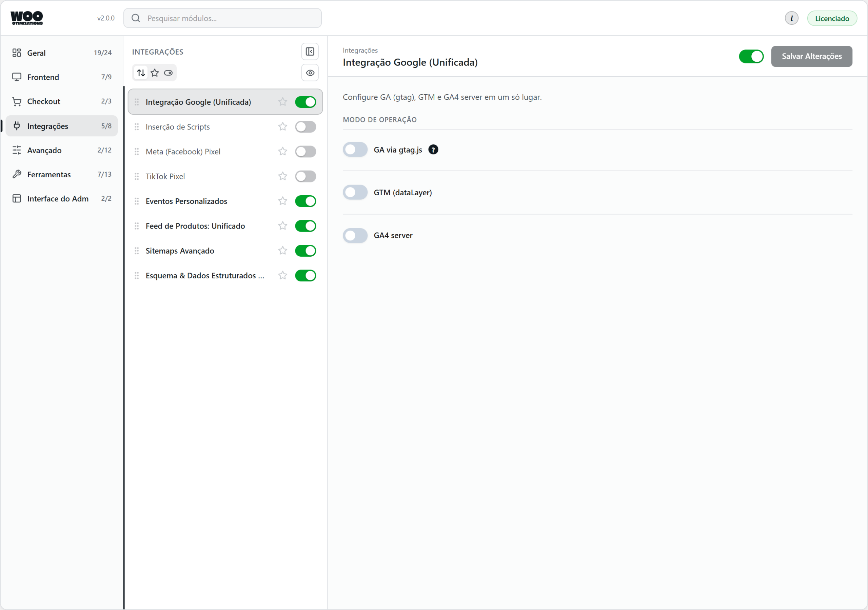Image resolution: width=868 pixels, height=610 pixels.
Task: Open the Esquema & Dados Estruturados module
Action: click(x=225, y=275)
